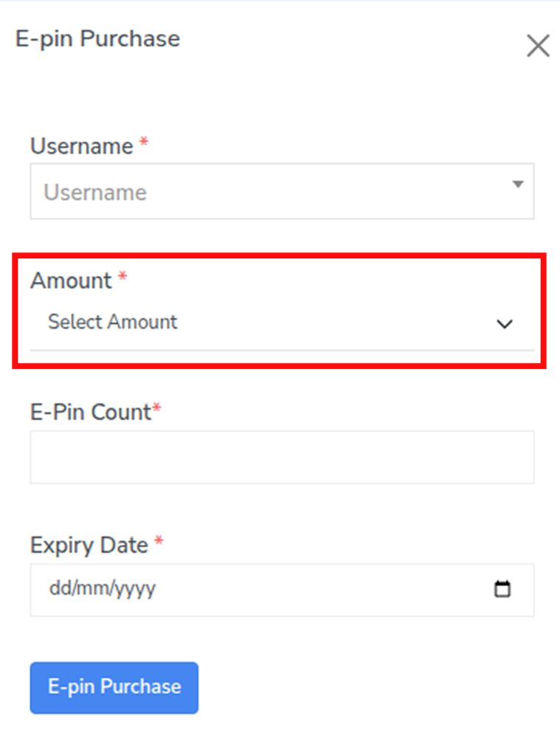
Task: Click the Expiry Date label
Action: point(89,546)
